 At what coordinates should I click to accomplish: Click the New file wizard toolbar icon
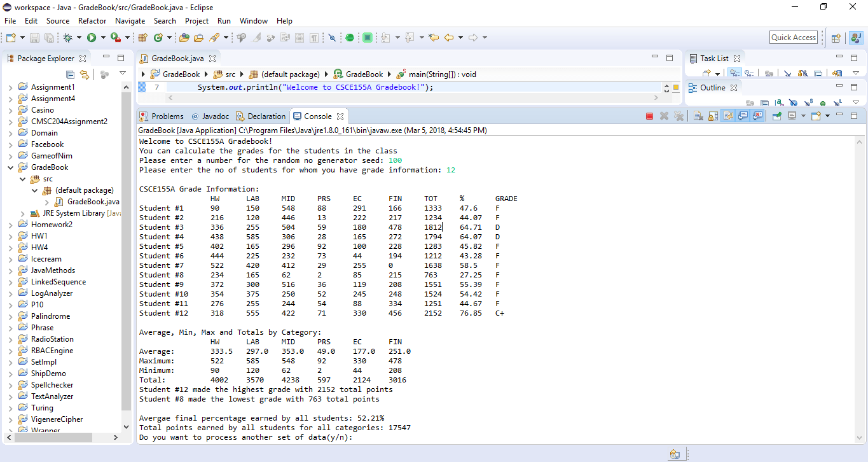[11, 38]
